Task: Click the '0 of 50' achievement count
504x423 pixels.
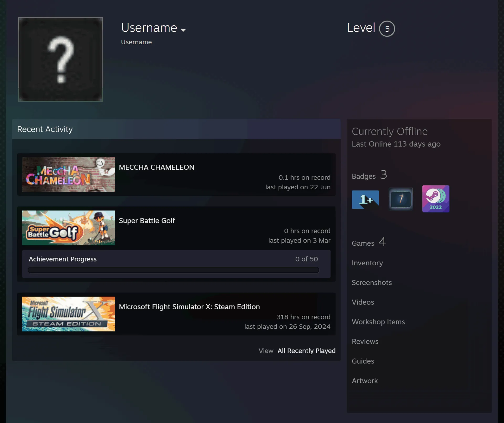Action: coord(306,259)
